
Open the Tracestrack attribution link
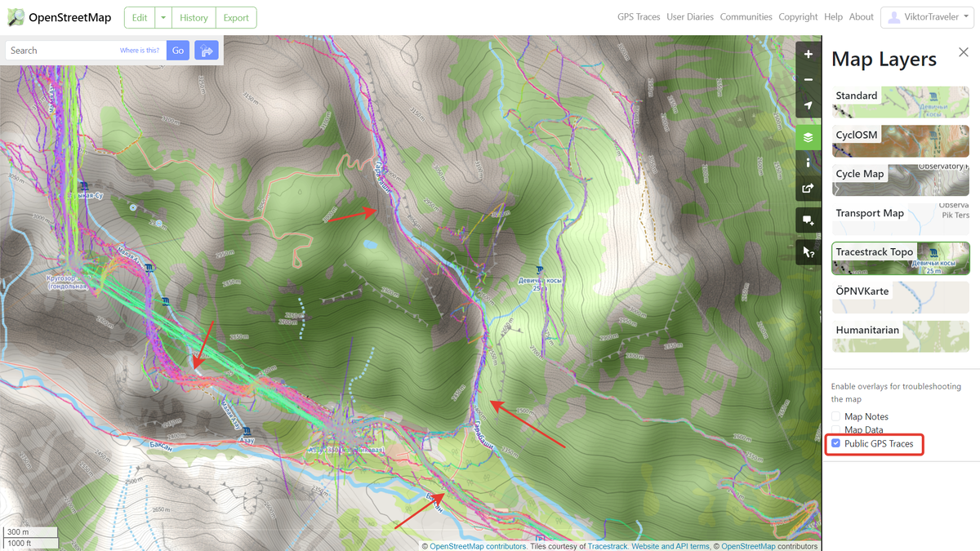[x=607, y=546]
